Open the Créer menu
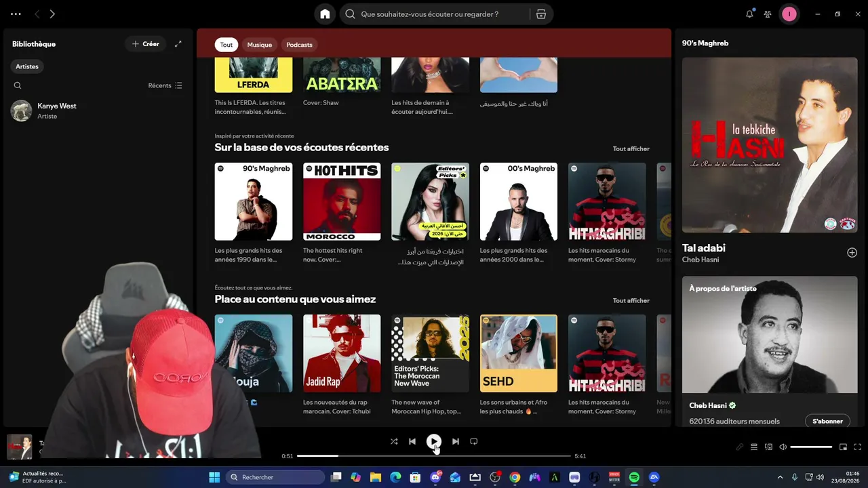The height and width of the screenshot is (488, 868). pyautogui.click(x=146, y=44)
